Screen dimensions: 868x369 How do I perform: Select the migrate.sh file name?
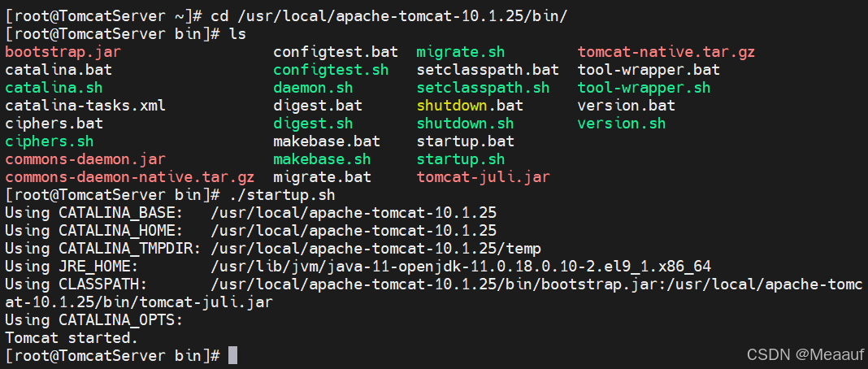click(x=461, y=53)
